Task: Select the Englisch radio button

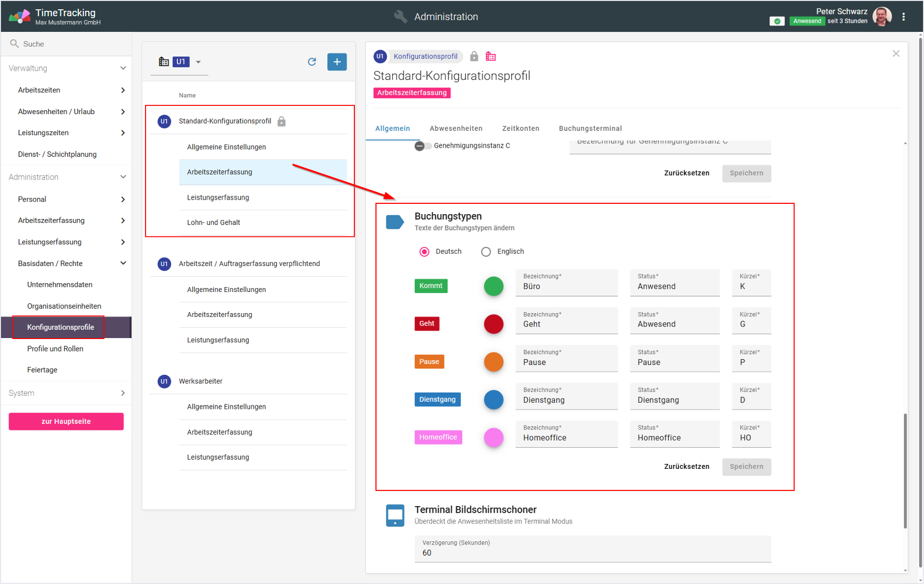Action: [x=486, y=251]
